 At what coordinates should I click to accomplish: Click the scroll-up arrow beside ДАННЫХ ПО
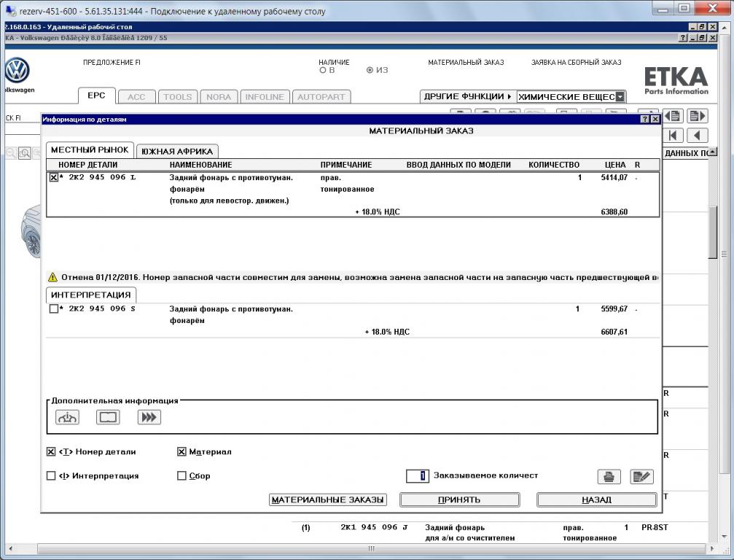pyautogui.click(x=712, y=152)
